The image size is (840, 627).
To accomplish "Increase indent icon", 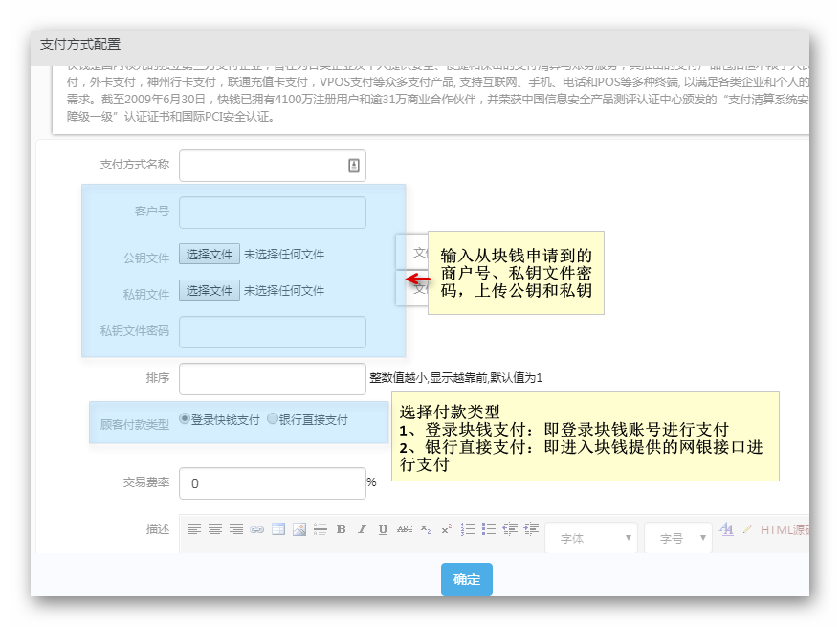I will point(531,529).
